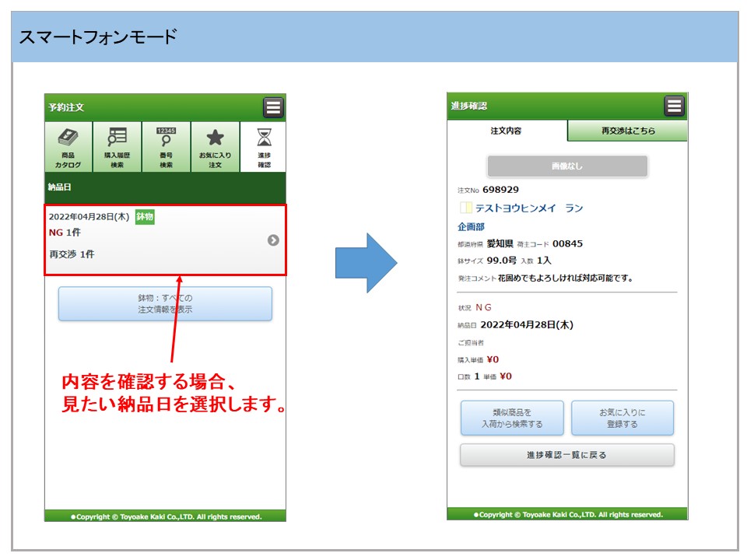Open the 商品カタログ catalog icon

click(68, 146)
